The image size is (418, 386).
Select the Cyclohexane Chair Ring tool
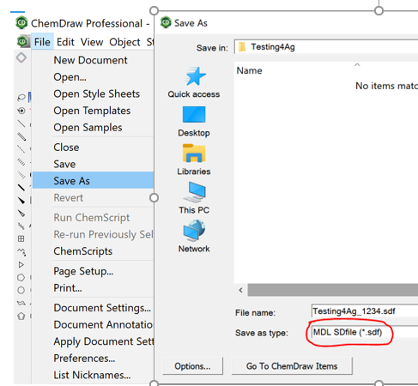(21, 303)
